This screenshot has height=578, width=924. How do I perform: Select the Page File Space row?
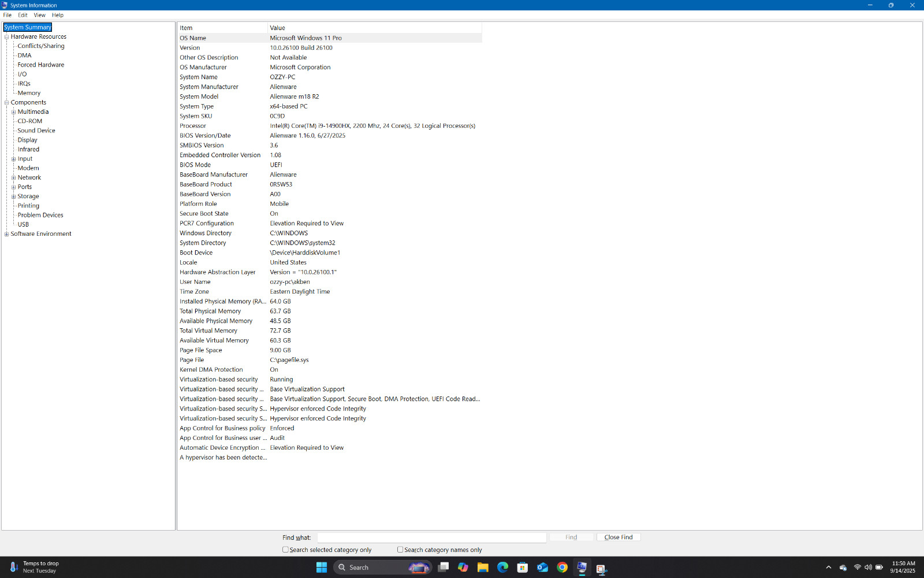click(330, 350)
